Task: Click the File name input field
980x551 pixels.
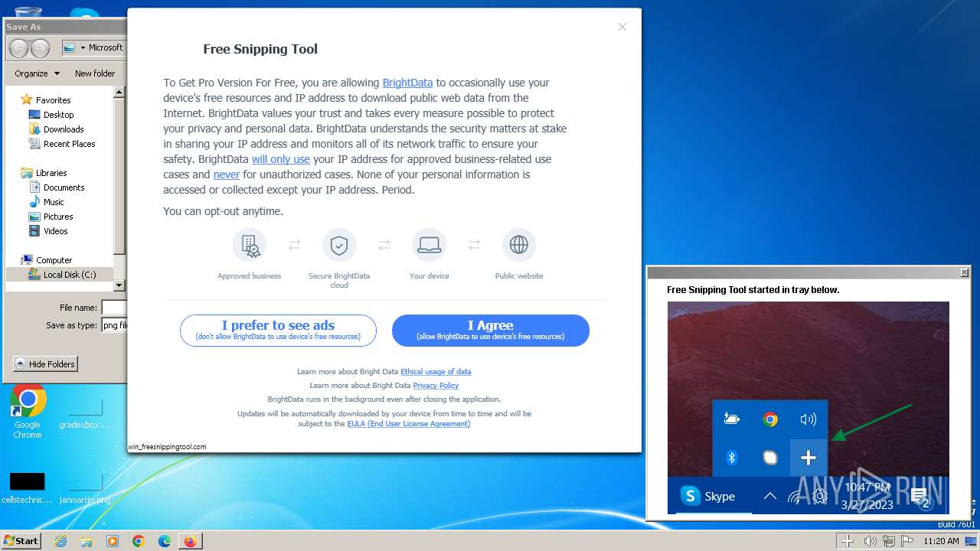Action: (x=113, y=308)
